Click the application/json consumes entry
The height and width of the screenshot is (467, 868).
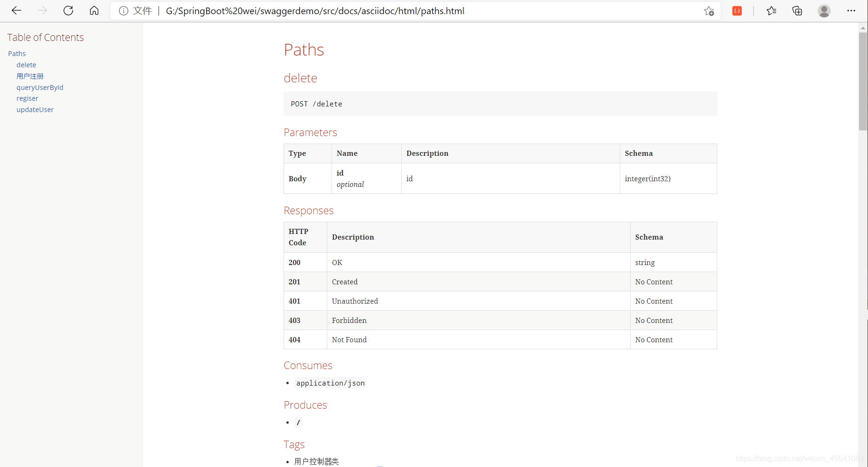(330, 383)
